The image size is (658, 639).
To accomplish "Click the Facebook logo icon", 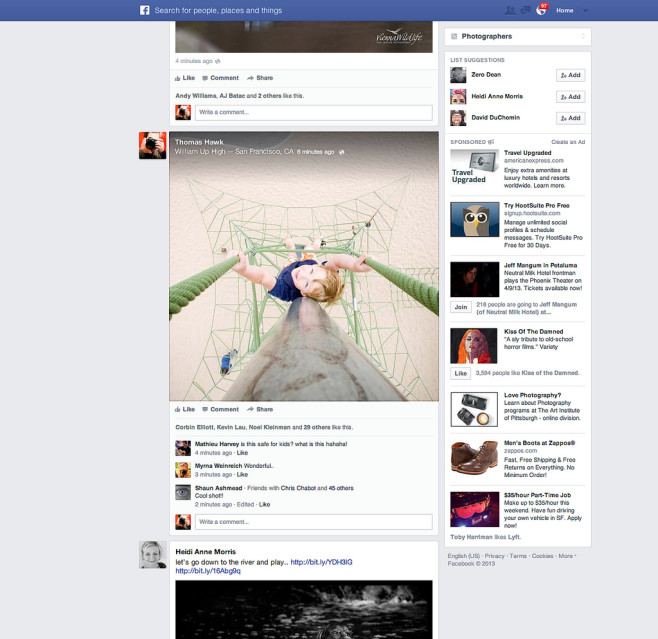I will [x=144, y=10].
